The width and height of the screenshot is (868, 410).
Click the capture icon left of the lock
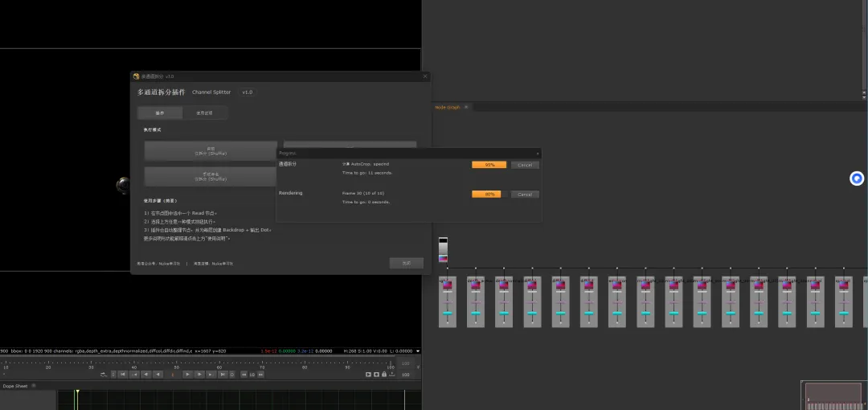click(x=376, y=375)
